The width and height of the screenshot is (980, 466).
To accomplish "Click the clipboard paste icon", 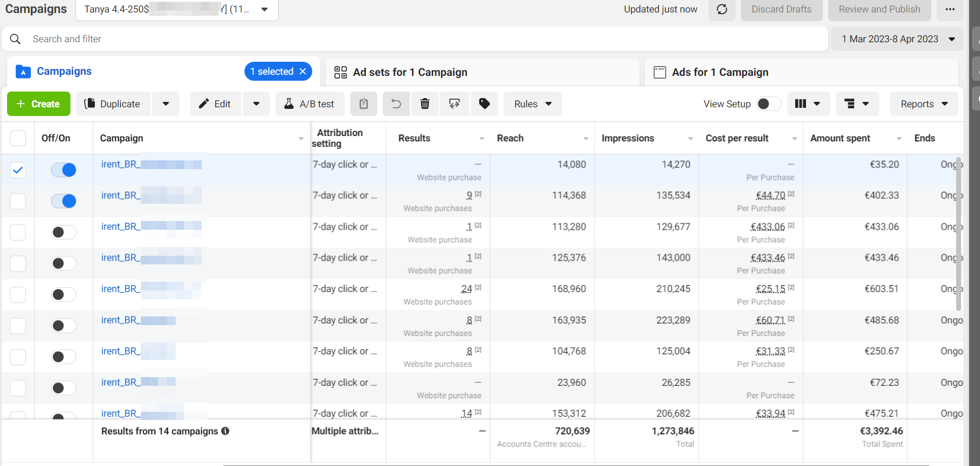I will click(x=364, y=103).
